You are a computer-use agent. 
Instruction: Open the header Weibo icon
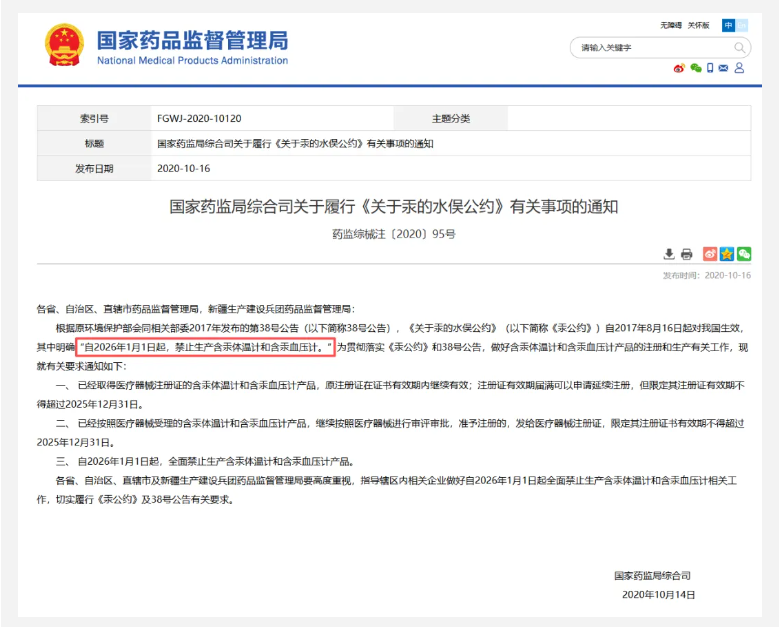pos(679,68)
